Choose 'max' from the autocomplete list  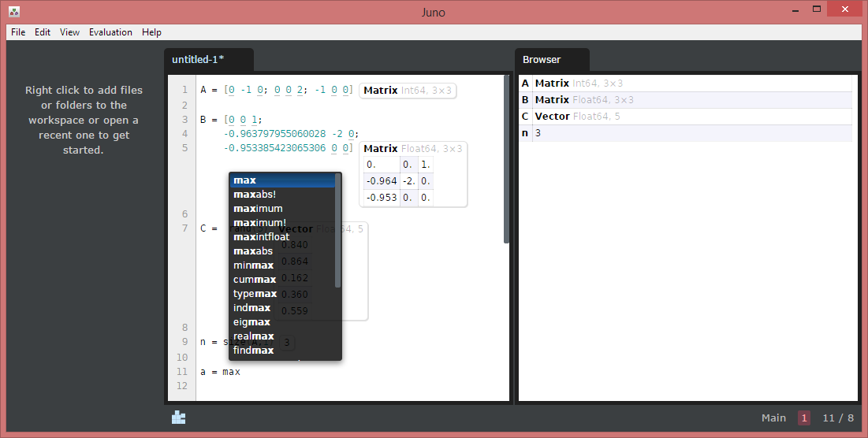[x=282, y=180]
